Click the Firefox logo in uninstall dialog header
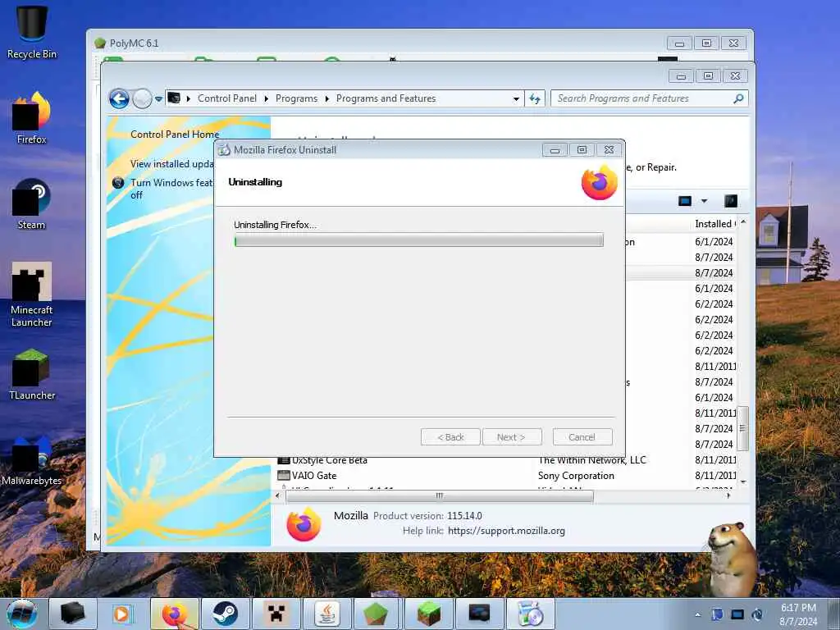This screenshot has height=630, width=840. pos(600,183)
